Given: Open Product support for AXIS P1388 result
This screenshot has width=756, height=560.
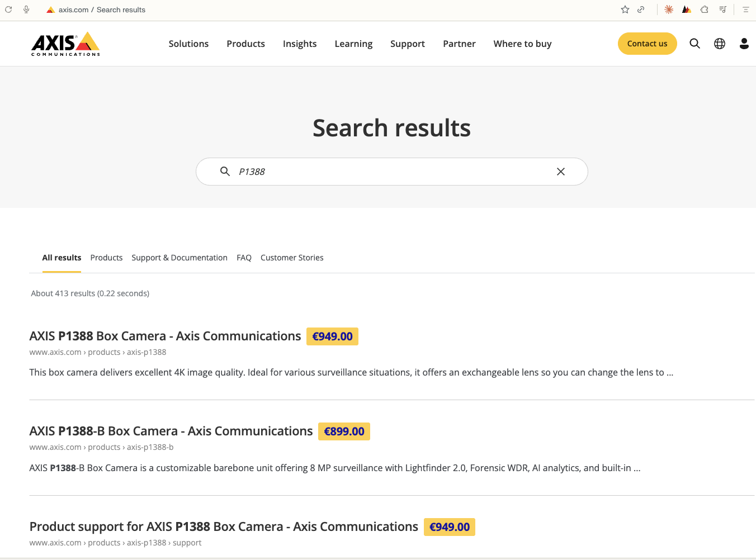Looking at the screenshot, I should 224,526.
